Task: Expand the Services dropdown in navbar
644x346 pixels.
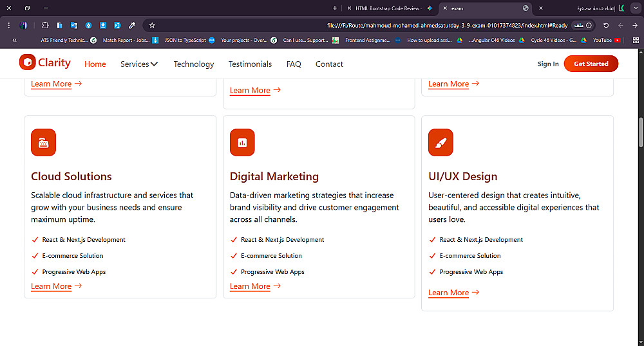Action: pos(139,64)
